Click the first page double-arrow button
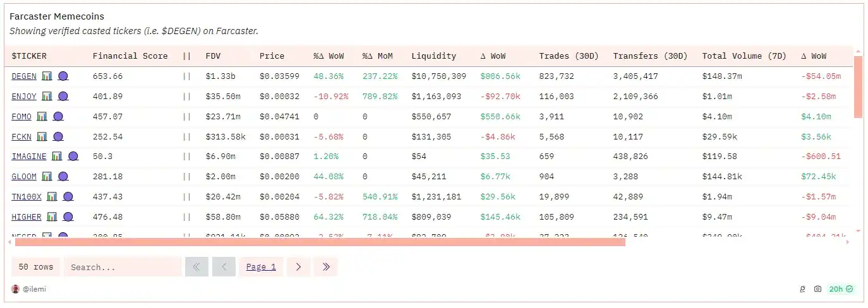 click(x=196, y=267)
